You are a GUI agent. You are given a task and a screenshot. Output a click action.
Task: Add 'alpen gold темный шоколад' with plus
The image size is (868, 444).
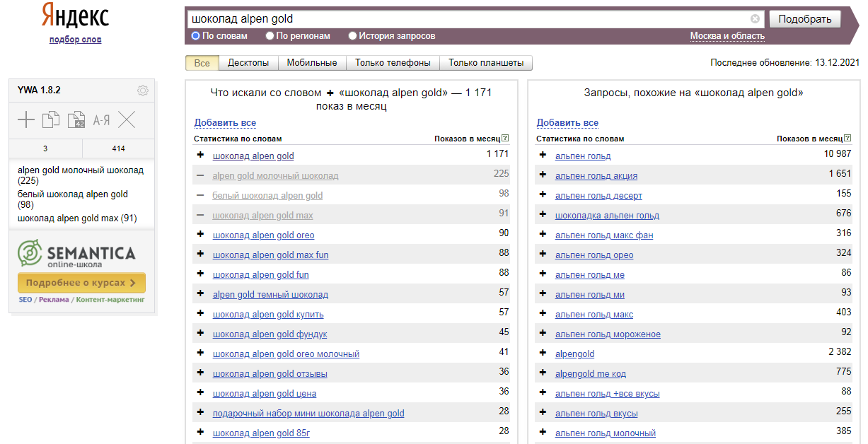(200, 294)
